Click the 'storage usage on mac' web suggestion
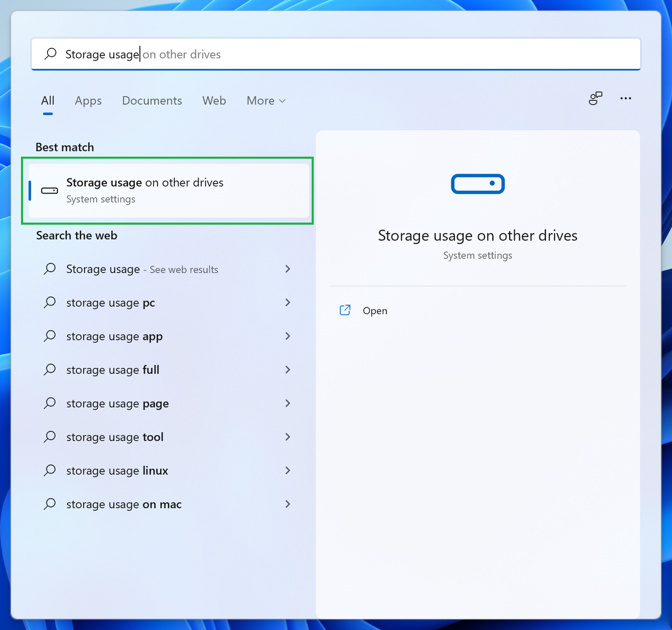This screenshot has width=672, height=630. 123,504
